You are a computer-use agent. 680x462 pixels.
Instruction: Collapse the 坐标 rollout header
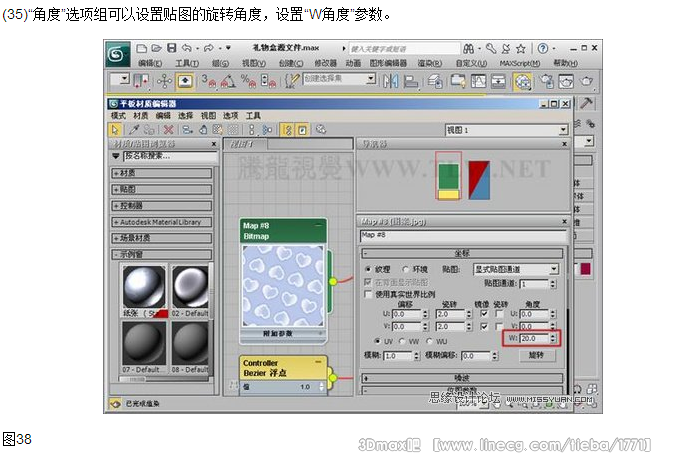(462, 253)
